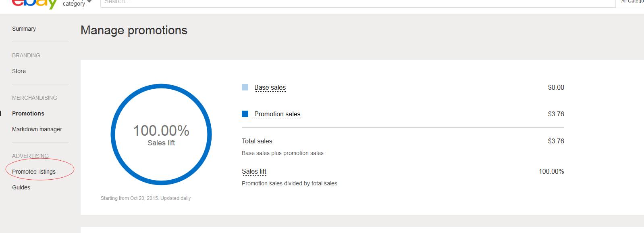Image resolution: width=644 pixels, height=233 pixels.
Task: Click the Promotion sales underlined label
Action: click(277, 114)
